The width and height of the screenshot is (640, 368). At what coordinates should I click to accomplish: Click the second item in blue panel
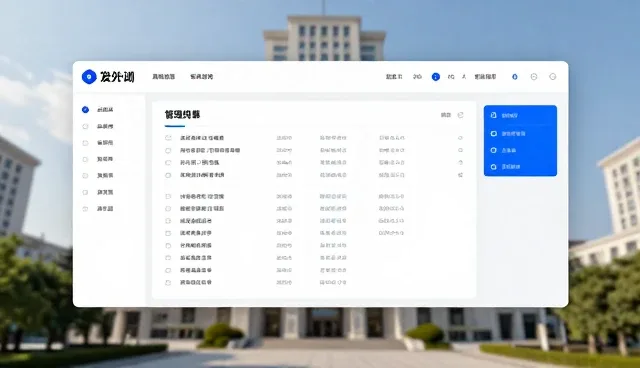coord(513,133)
